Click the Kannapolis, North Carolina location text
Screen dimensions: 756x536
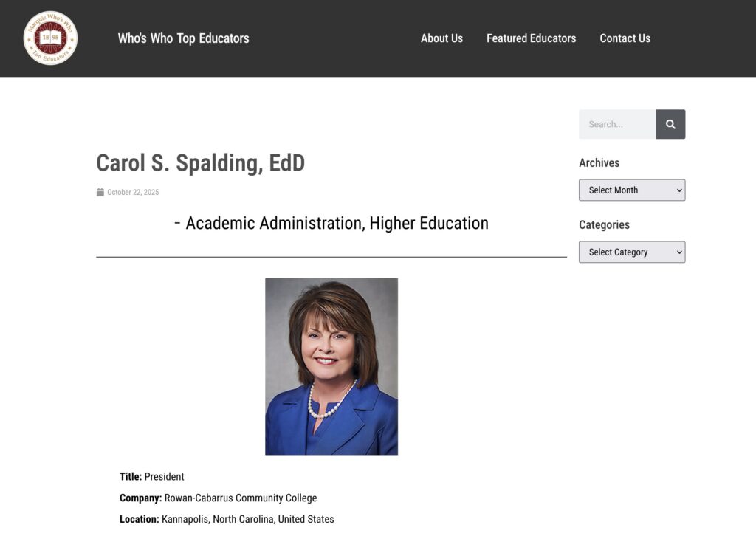point(247,519)
